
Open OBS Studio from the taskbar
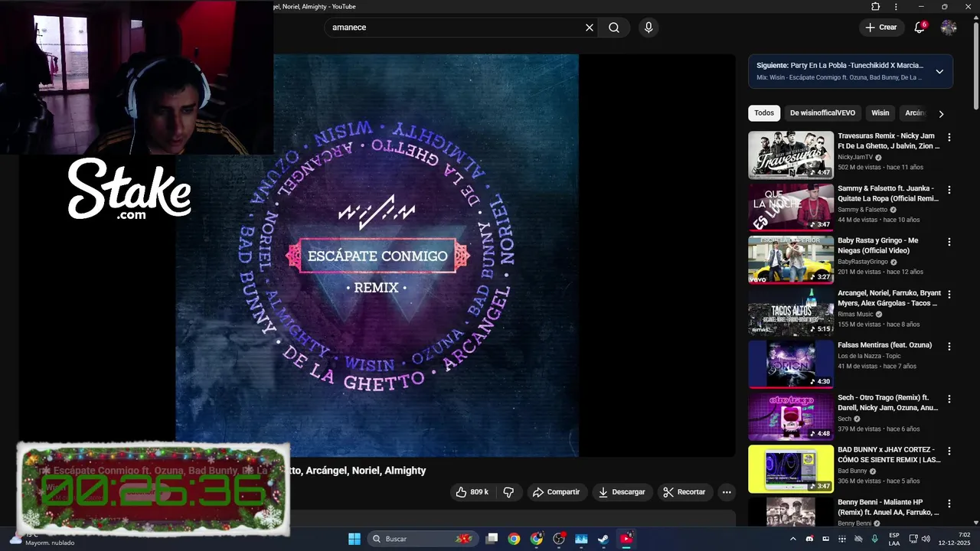(559, 539)
